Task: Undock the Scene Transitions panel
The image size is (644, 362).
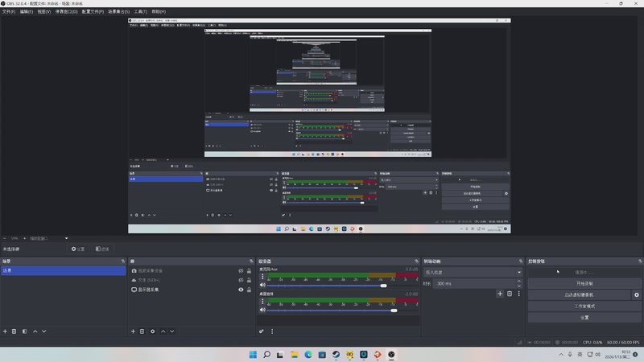Action: tap(520, 261)
